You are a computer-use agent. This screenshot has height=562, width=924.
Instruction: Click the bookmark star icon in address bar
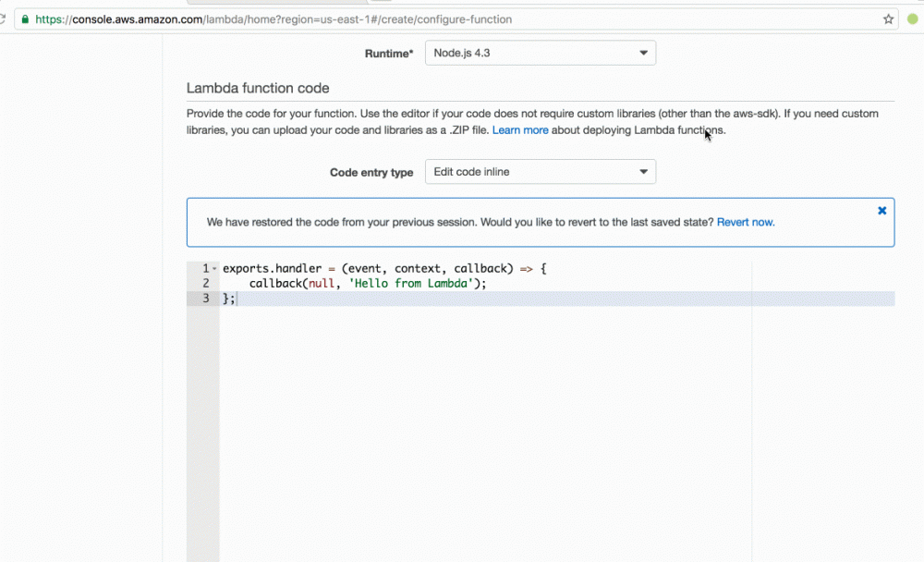[888, 18]
